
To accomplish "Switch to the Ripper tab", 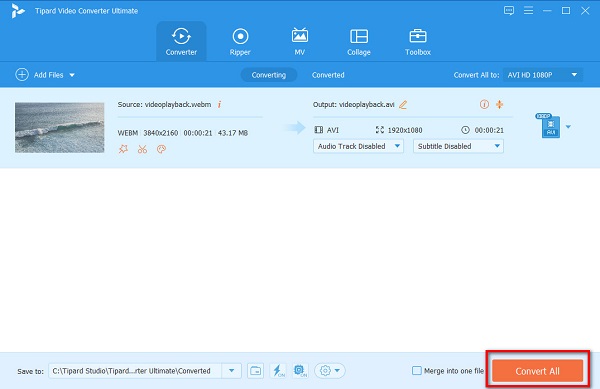I will [x=240, y=41].
